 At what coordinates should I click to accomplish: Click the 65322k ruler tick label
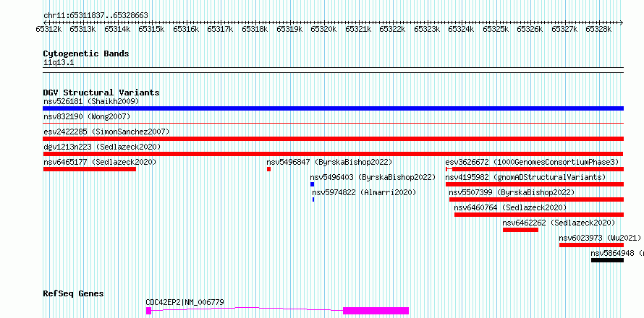[392, 29]
